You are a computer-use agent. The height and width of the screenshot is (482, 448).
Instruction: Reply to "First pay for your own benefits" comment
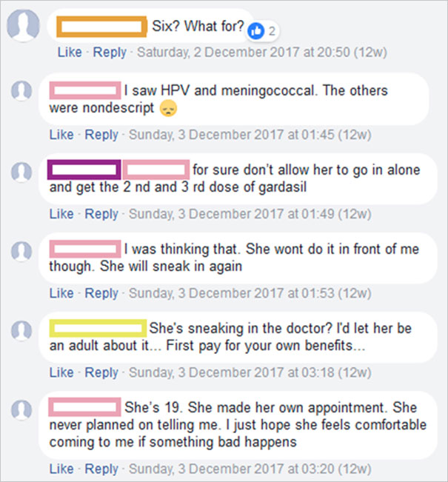pyautogui.click(x=101, y=372)
